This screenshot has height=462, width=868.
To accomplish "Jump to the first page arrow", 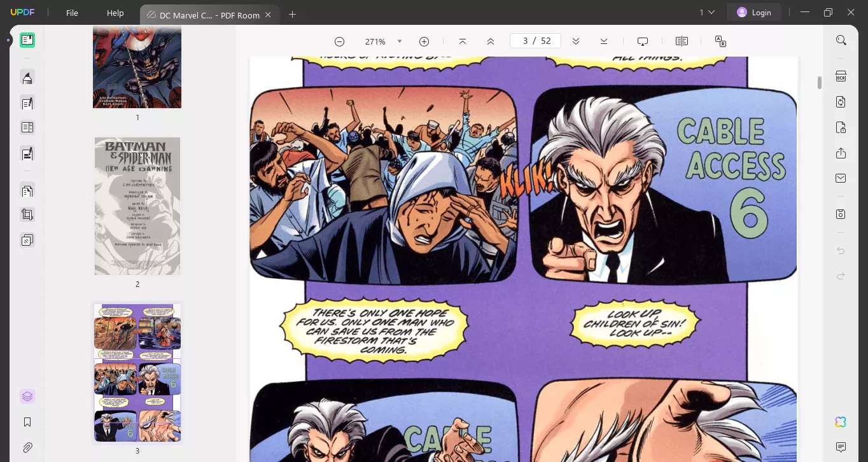I will pos(463,41).
